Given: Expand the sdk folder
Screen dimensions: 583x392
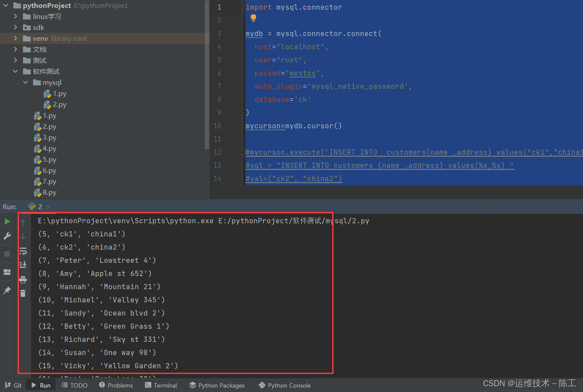Looking at the screenshot, I should pyautogui.click(x=16, y=28).
